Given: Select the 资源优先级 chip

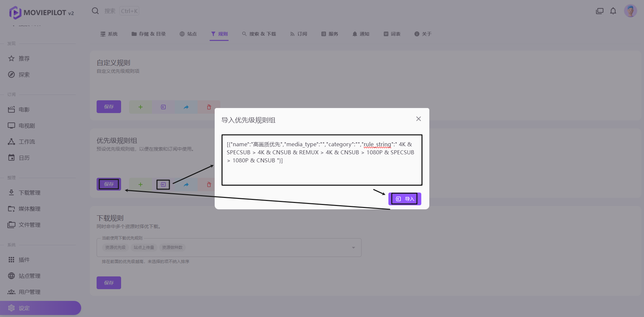Looking at the screenshot, I should pos(115,248).
